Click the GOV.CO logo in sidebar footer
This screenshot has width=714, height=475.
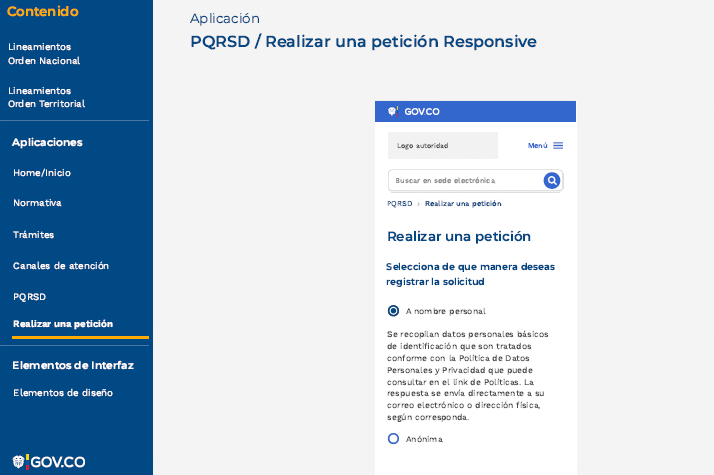click(48, 461)
